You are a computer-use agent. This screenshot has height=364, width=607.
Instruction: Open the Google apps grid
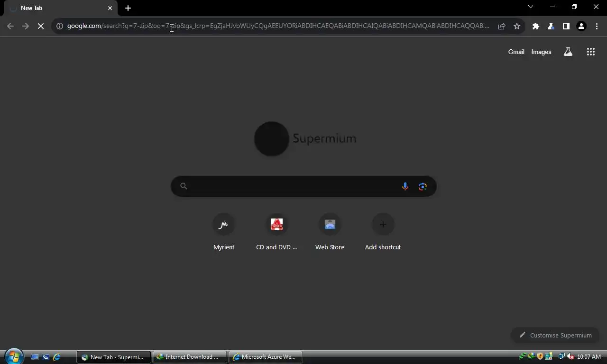(x=591, y=52)
